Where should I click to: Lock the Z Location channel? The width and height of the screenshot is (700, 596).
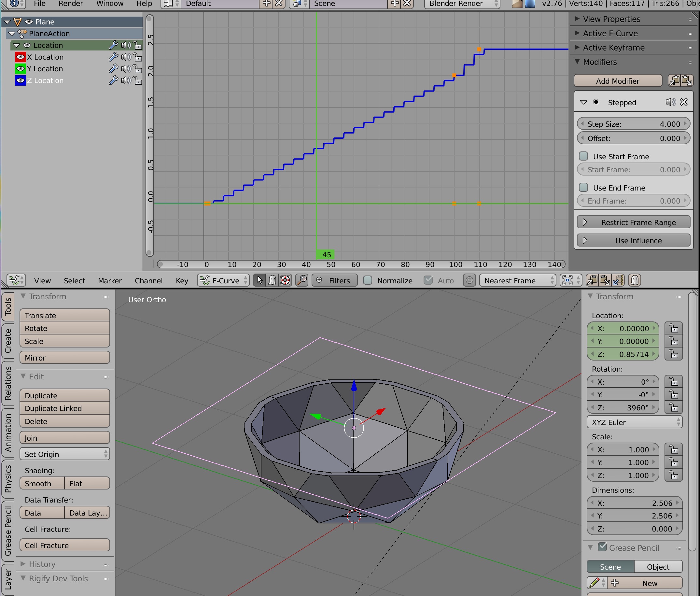click(x=137, y=80)
